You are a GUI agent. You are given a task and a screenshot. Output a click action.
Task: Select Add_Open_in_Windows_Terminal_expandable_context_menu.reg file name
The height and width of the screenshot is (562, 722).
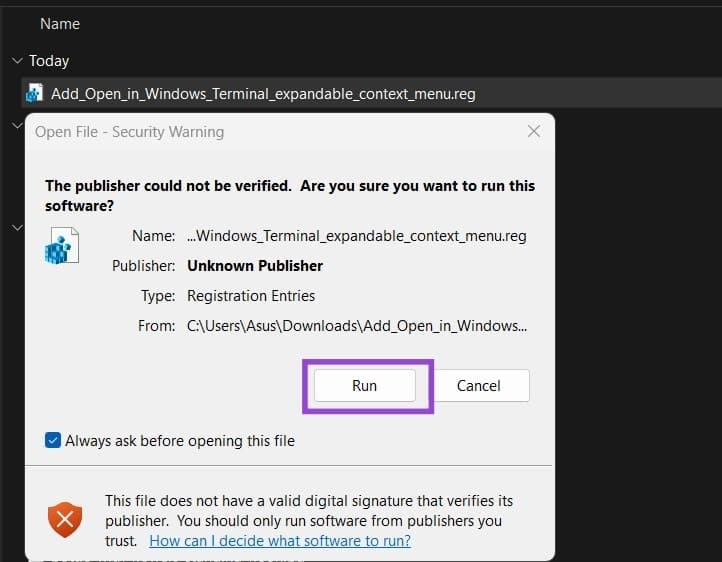pos(263,94)
